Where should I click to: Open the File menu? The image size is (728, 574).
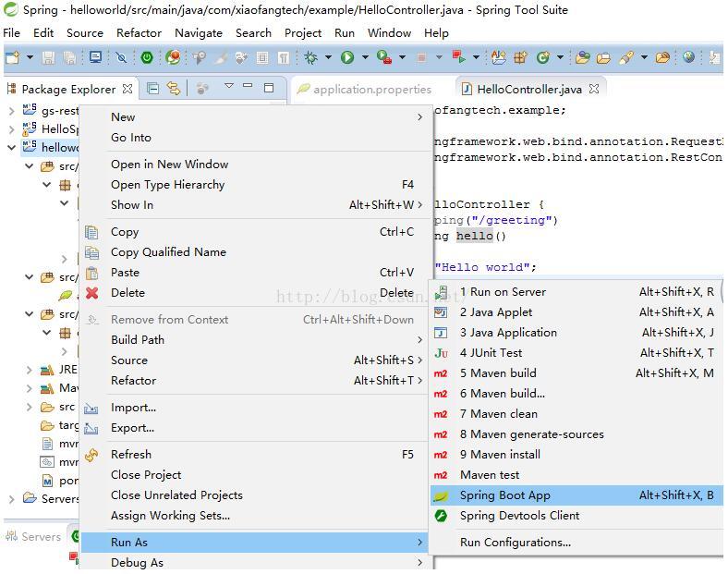click(x=12, y=33)
